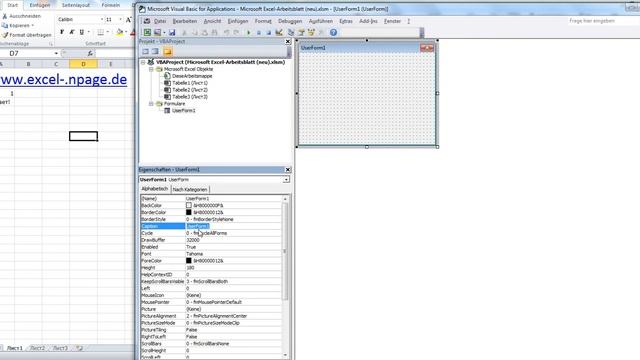Click Kopieren in Excel ribbon

18,25
